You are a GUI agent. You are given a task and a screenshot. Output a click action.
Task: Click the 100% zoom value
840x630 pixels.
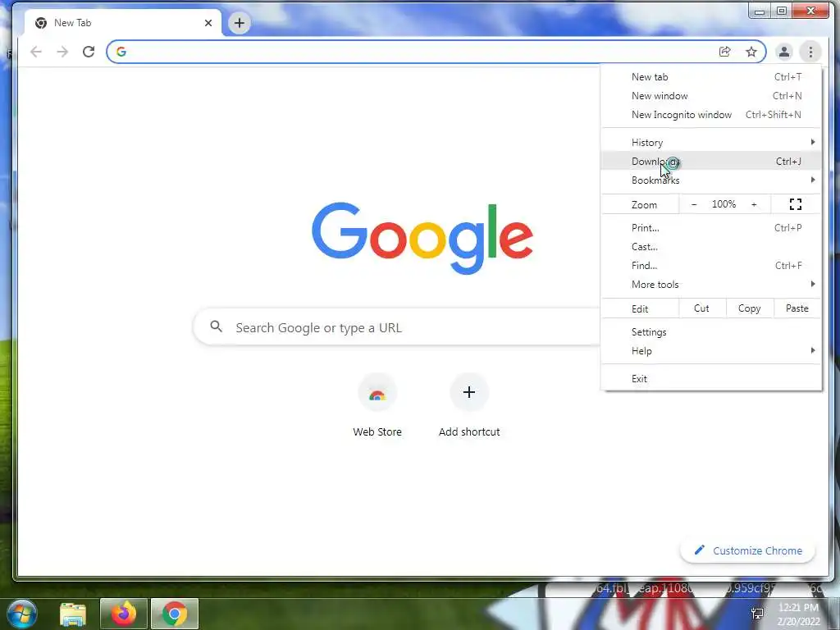pyautogui.click(x=724, y=204)
